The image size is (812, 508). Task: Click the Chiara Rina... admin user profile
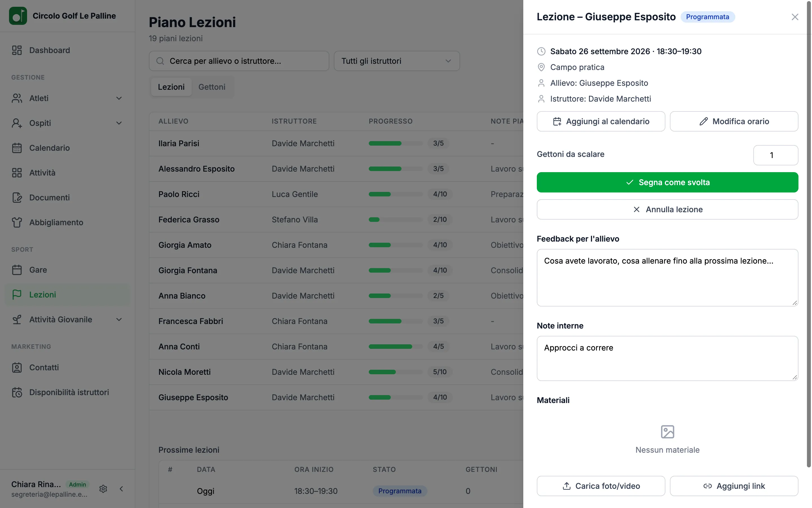(x=50, y=489)
